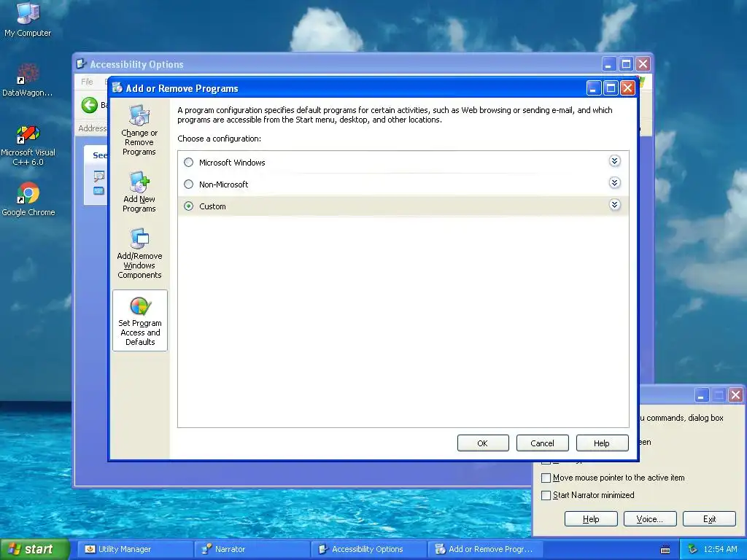Open Change or Remove Programs section
747x560 pixels.
pyautogui.click(x=139, y=131)
